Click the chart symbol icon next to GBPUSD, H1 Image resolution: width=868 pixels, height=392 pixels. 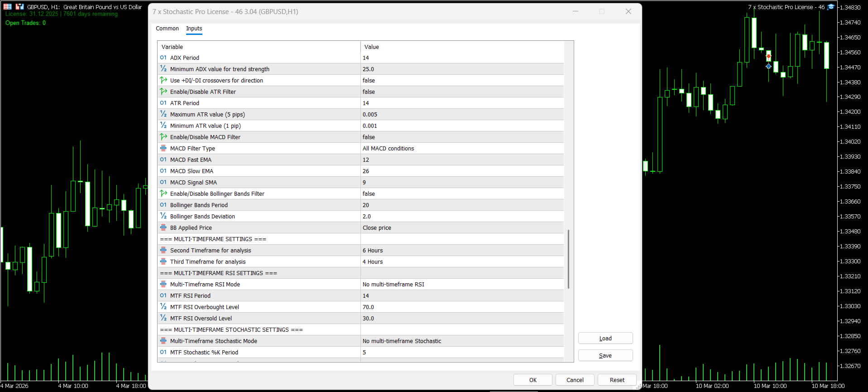pos(19,7)
